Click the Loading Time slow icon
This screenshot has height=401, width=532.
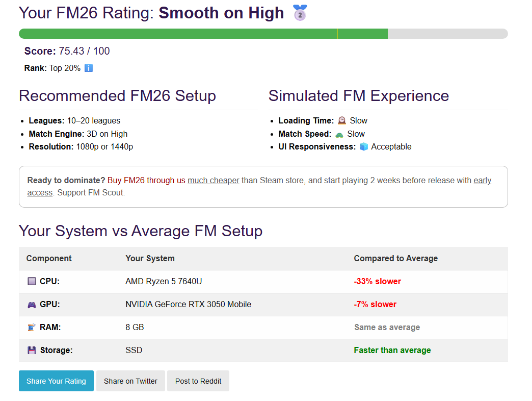[341, 120]
